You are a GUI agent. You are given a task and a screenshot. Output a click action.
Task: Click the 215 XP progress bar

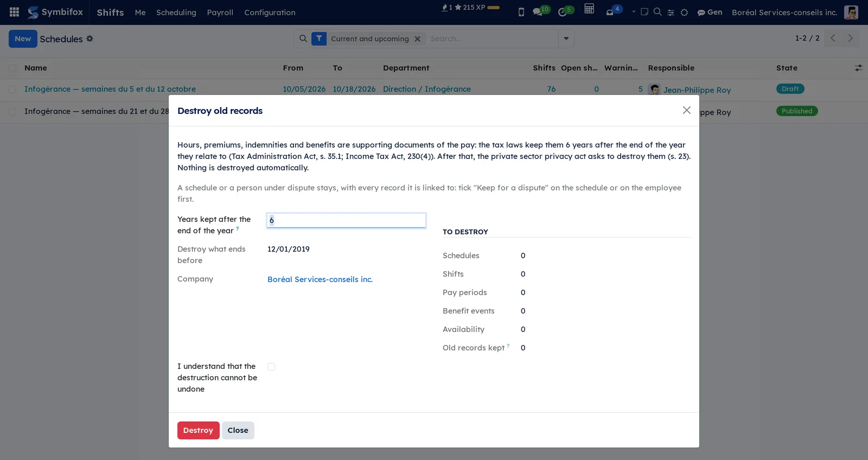(493, 8)
